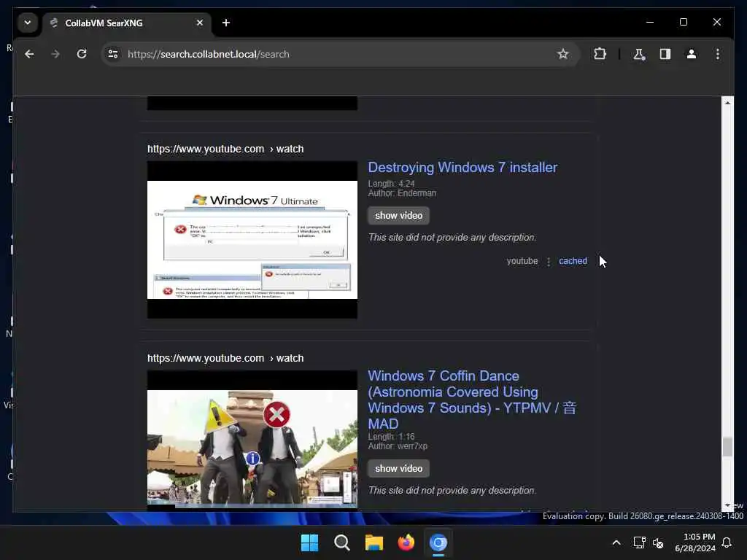The height and width of the screenshot is (560, 747).
Task: Open network status tray icon
Action: click(639, 542)
